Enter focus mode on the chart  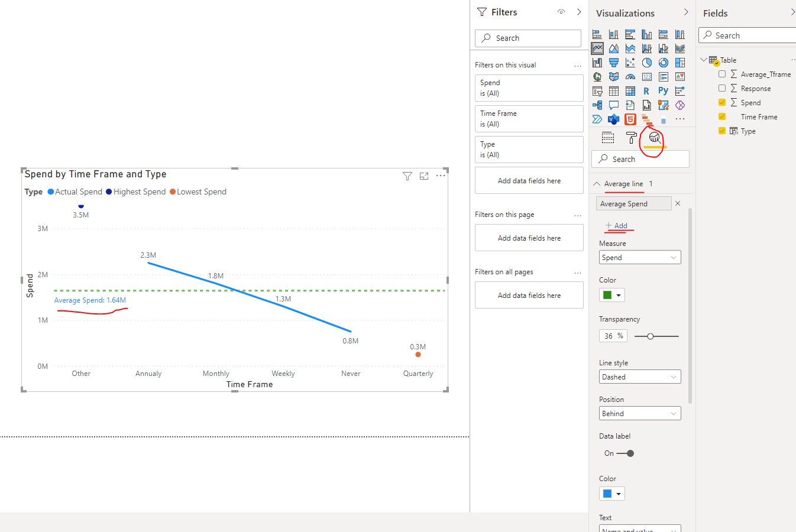click(x=424, y=176)
